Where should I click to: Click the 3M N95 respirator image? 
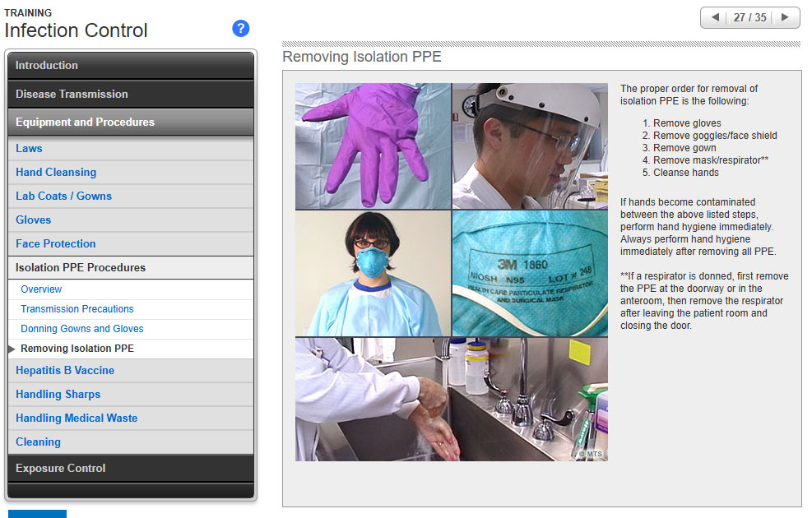pyautogui.click(x=530, y=273)
